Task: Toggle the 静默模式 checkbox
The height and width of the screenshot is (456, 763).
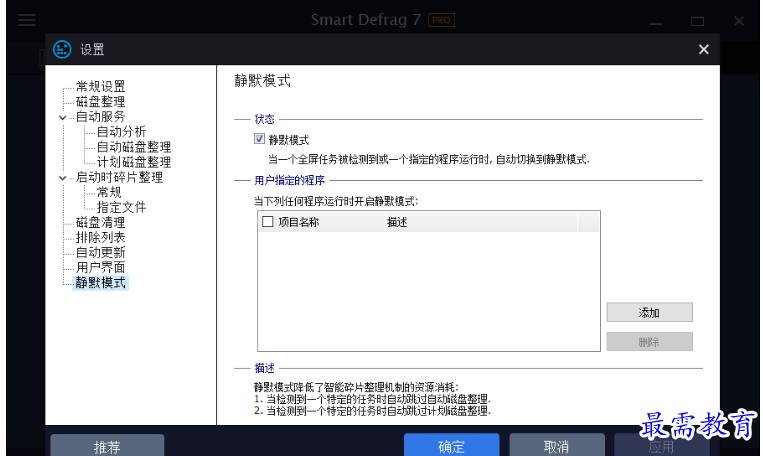Action: pyautogui.click(x=259, y=139)
